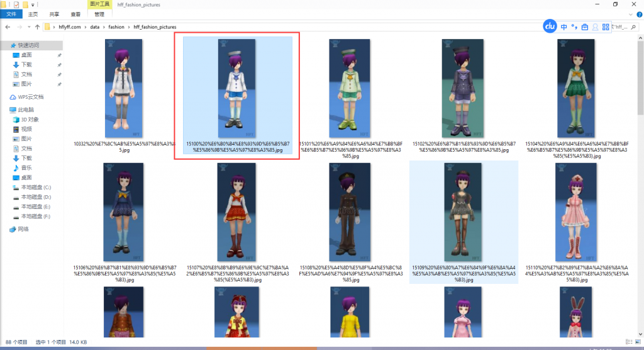The image size is (644, 350).
Task: Open Baidu IME du logo
Action: [x=550, y=26]
